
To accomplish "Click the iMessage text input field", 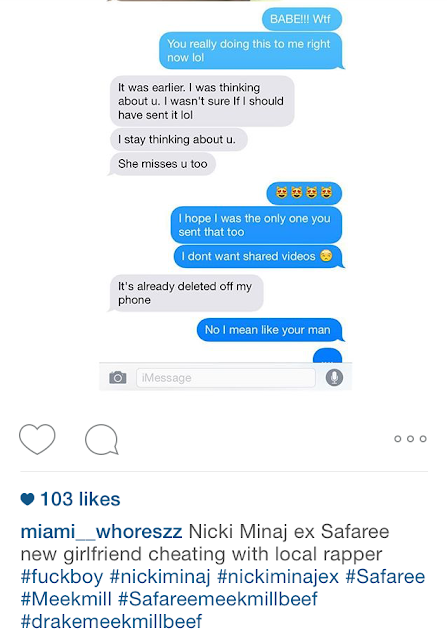I will coord(225,378).
